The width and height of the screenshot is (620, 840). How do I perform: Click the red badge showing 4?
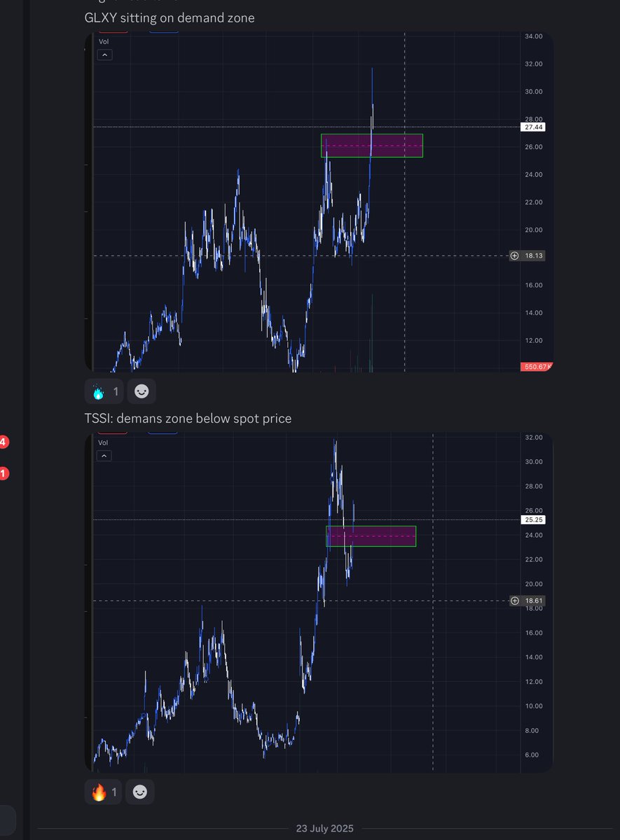[x=4, y=442]
